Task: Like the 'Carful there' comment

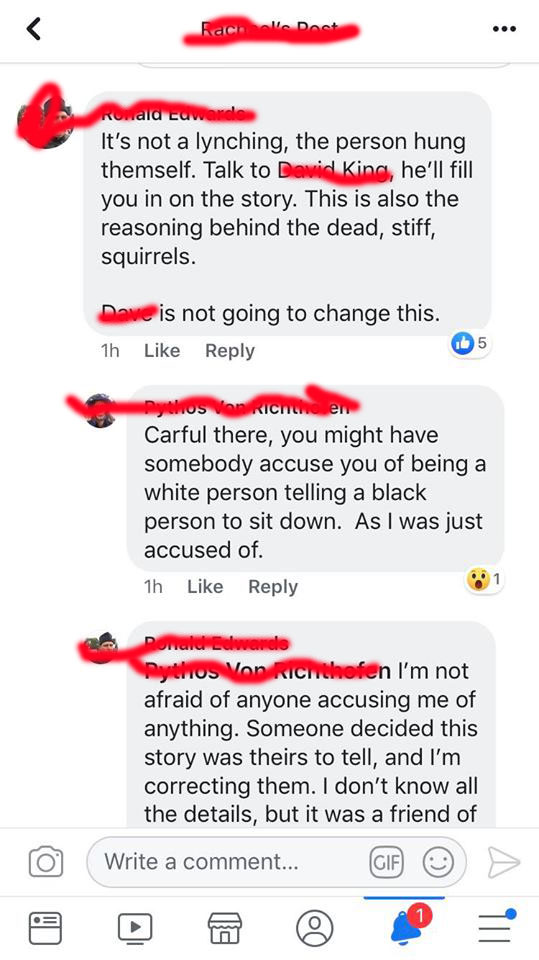Action: point(205,587)
